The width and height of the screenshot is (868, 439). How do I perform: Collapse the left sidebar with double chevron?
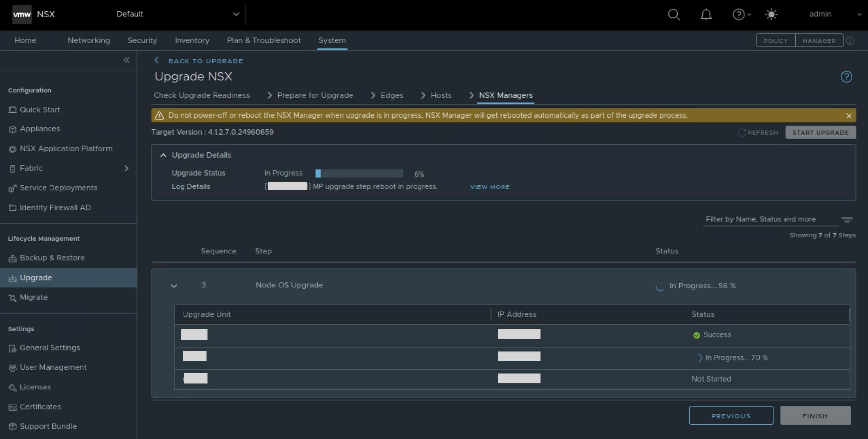click(x=127, y=60)
